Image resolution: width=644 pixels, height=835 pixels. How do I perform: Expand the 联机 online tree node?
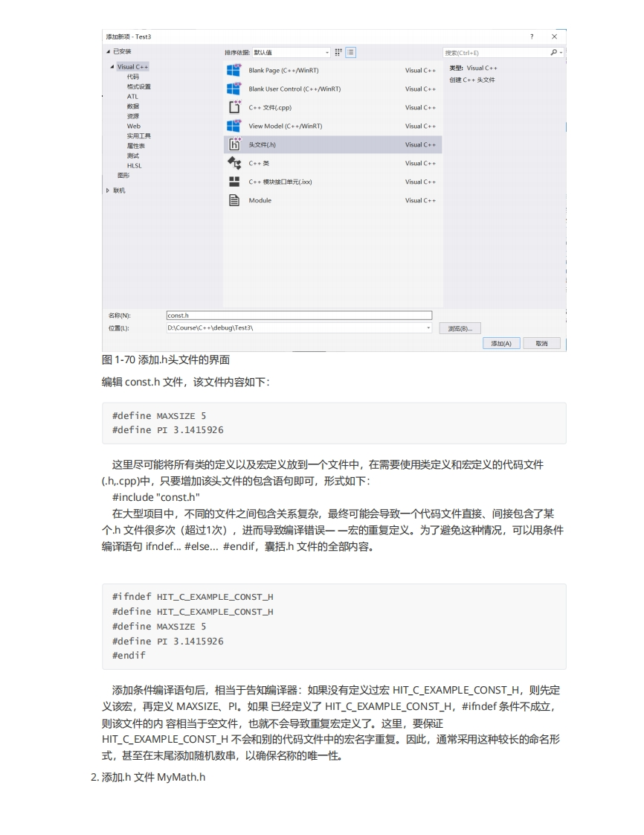pyautogui.click(x=108, y=191)
